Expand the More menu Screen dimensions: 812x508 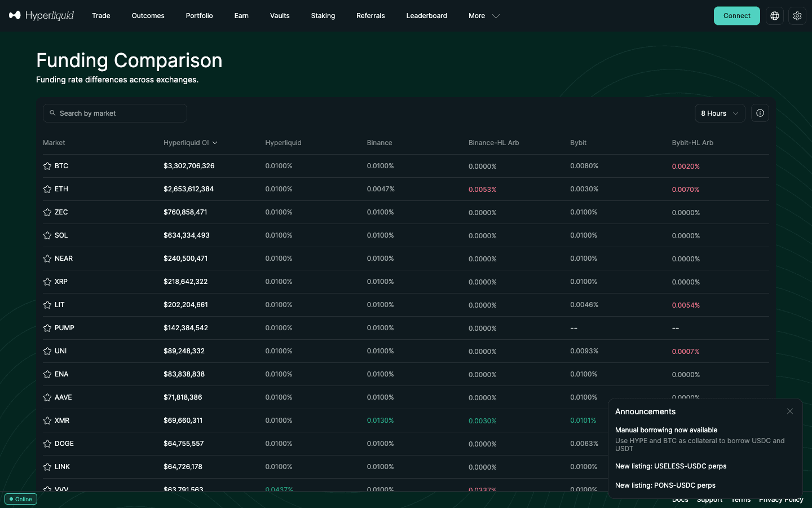point(484,16)
